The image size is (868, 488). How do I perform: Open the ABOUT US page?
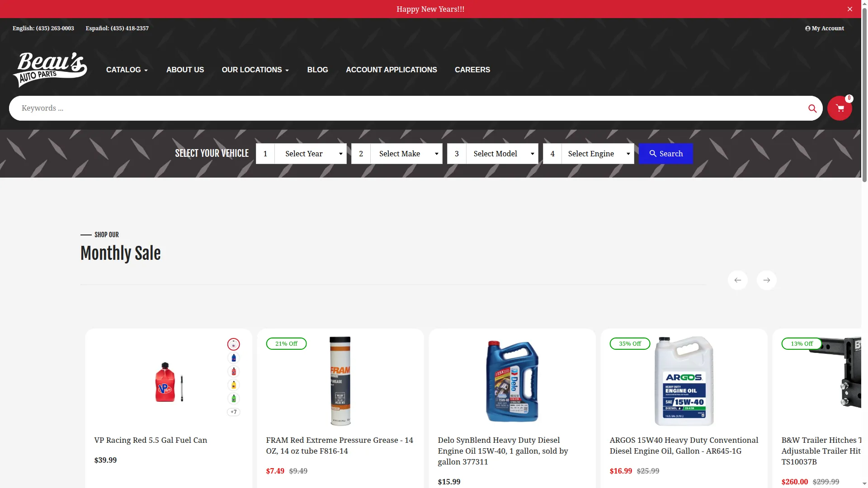pos(185,70)
